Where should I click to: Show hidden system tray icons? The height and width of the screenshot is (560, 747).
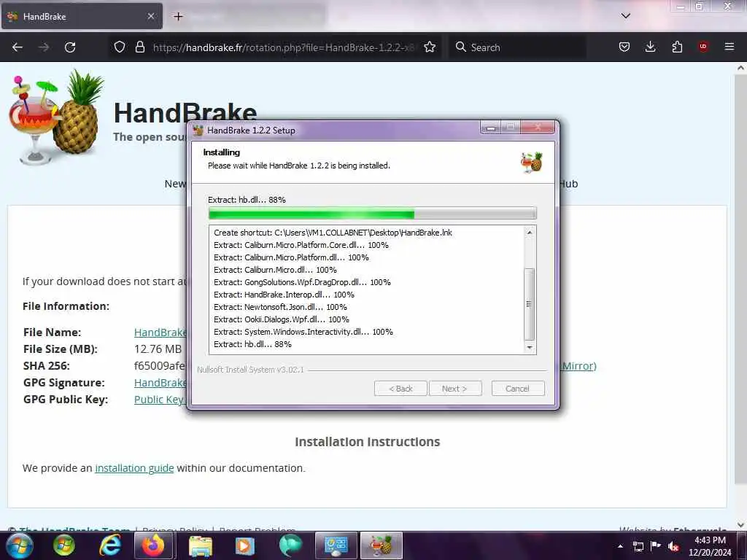[x=620, y=546]
